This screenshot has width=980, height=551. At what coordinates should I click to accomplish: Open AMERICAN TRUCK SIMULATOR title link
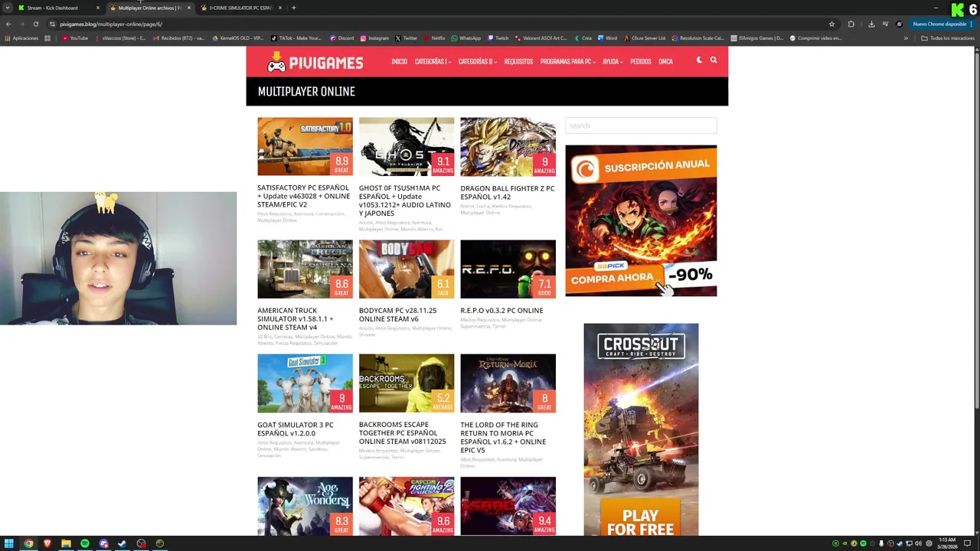click(x=296, y=318)
